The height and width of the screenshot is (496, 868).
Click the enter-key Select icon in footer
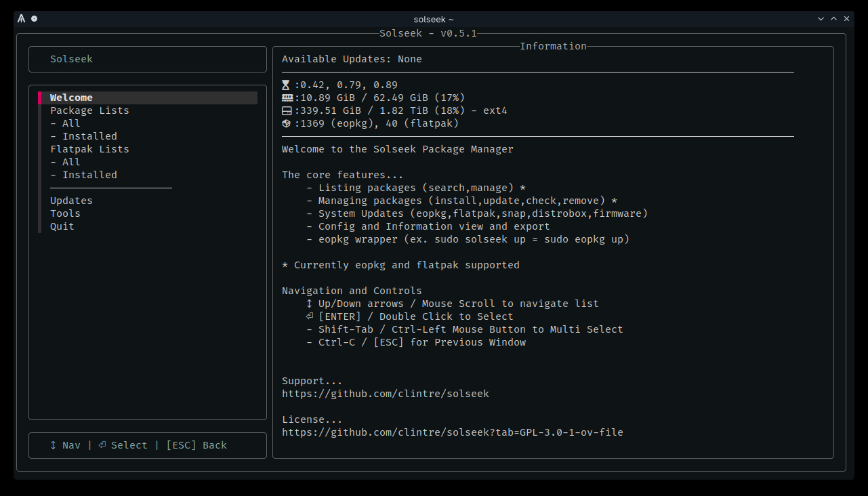pos(102,445)
